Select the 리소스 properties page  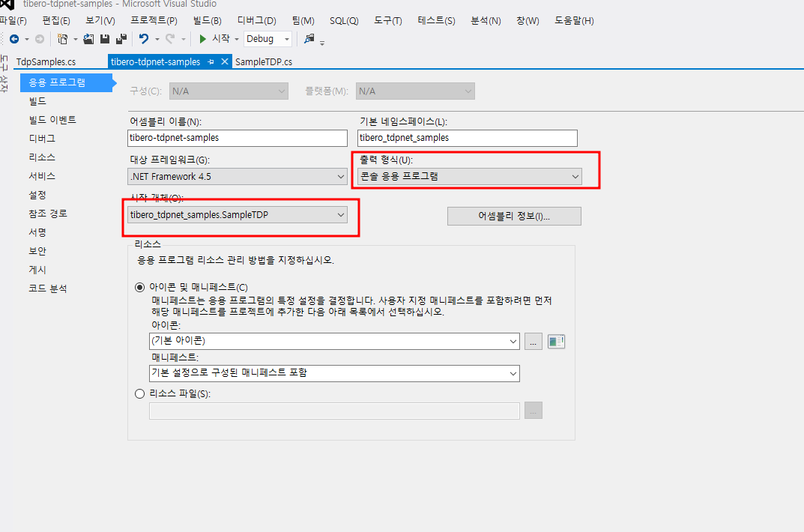pos(42,157)
